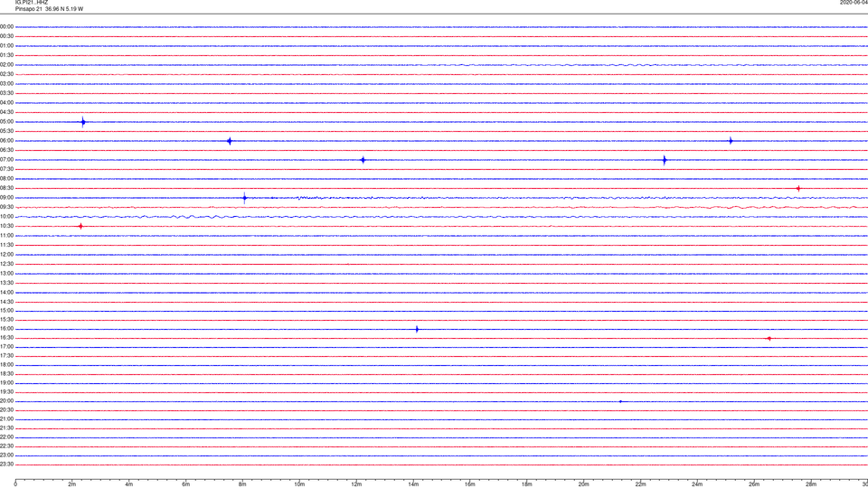Screen dimensions: 868x488
Task: Select the 16:30 time label
Action: point(6,337)
